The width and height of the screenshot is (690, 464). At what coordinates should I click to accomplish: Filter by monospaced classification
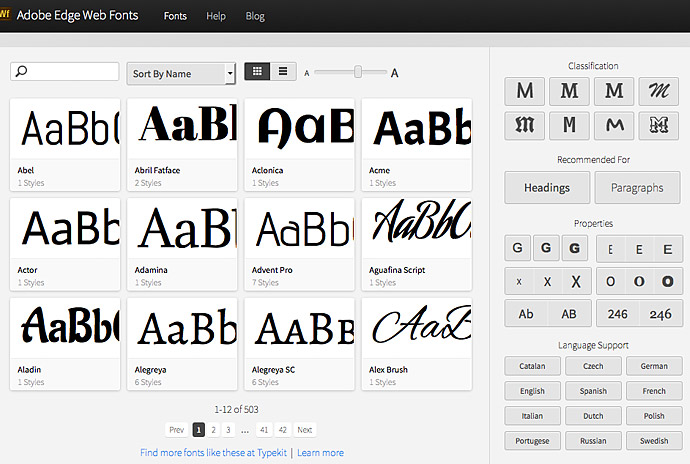[569, 125]
